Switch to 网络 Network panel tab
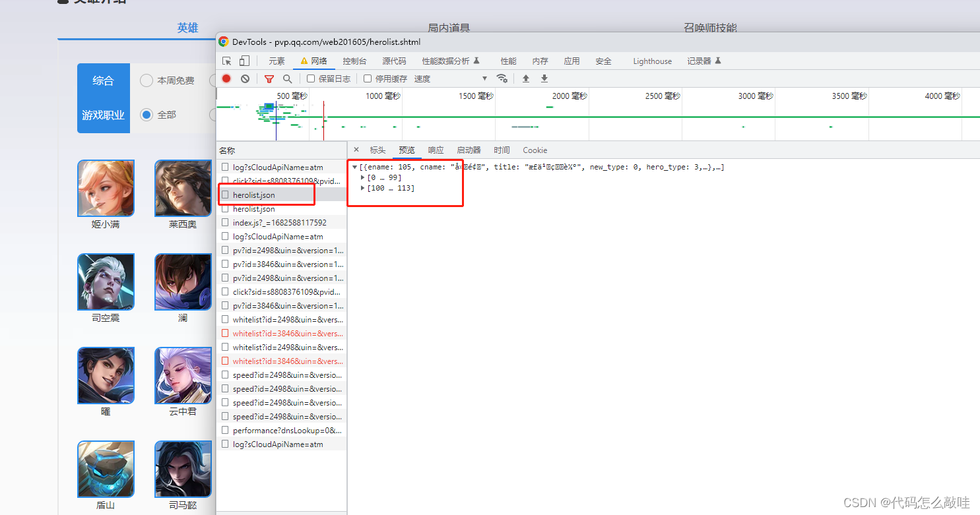The width and height of the screenshot is (980, 515). coord(314,61)
